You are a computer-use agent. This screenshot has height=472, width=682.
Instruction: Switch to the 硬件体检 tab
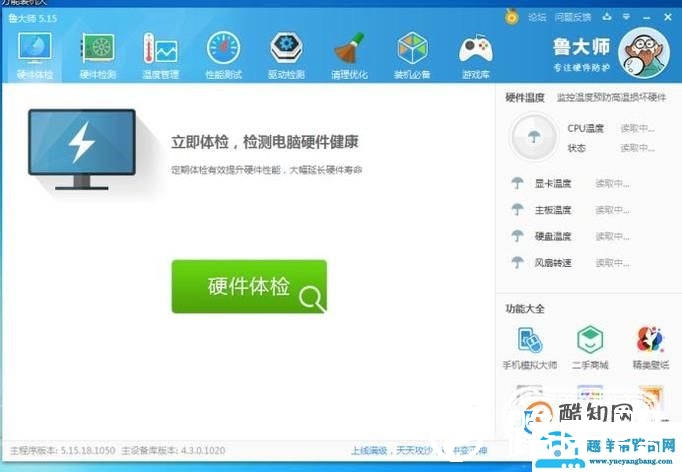tap(34, 56)
